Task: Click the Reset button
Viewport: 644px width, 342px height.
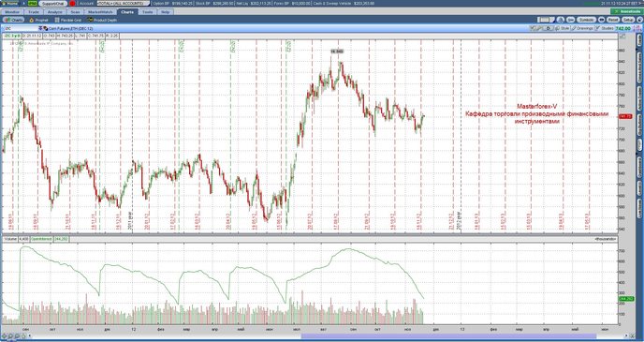Action: (x=613, y=20)
